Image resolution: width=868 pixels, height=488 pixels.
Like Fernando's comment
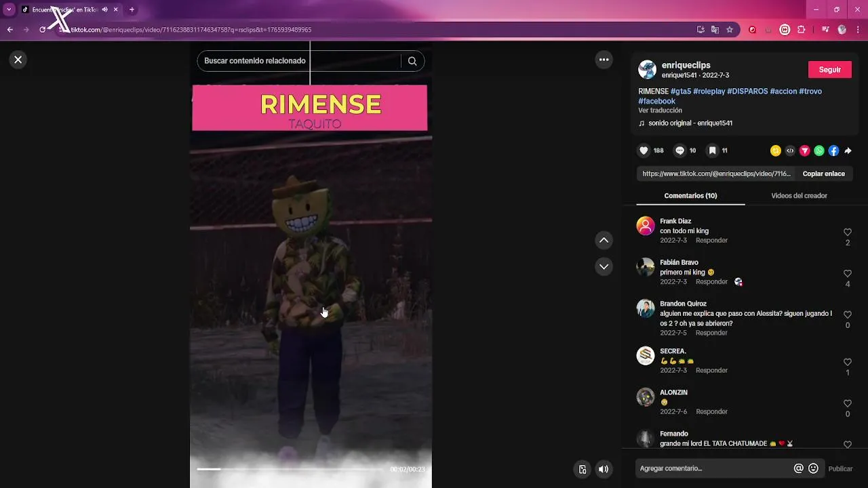(x=848, y=445)
